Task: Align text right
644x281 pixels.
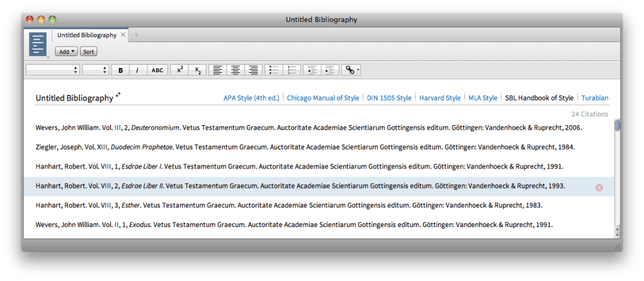Action: (x=253, y=70)
